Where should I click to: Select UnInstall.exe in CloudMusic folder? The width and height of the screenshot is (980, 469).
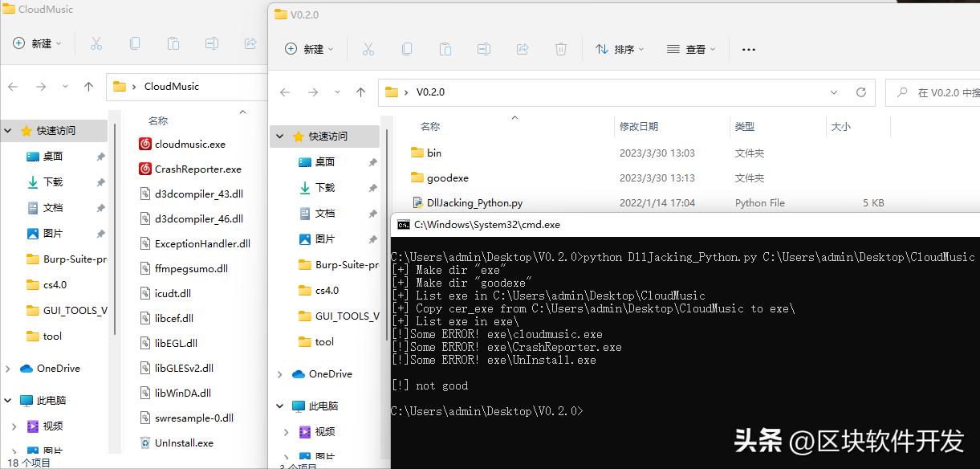coord(176,442)
